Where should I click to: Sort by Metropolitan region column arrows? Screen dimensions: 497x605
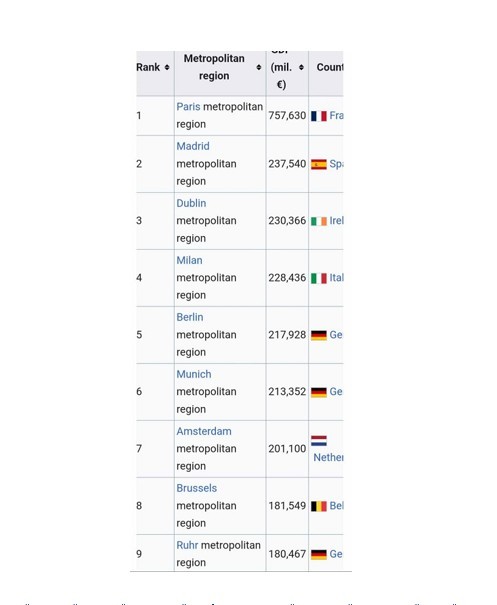coord(259,68)
